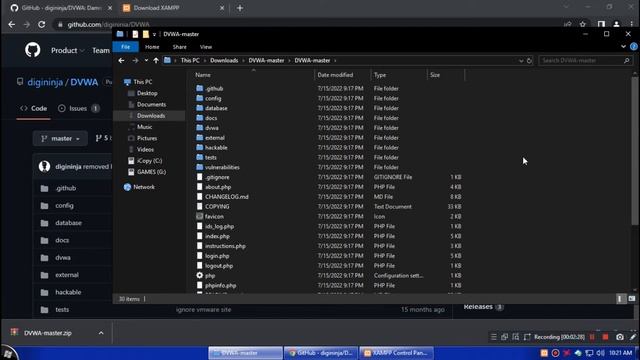Click the network icon in system tray

click(x=589, y=353)
